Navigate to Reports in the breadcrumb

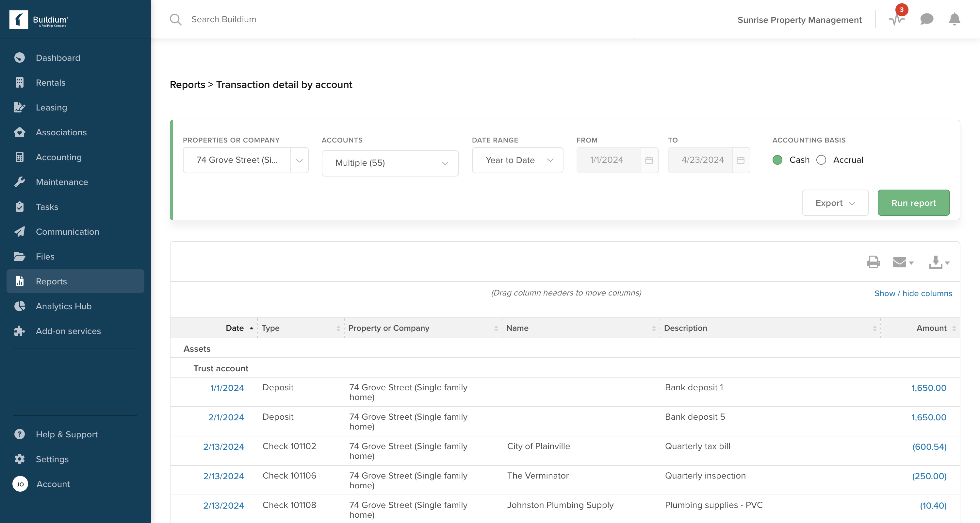(187, 85)
